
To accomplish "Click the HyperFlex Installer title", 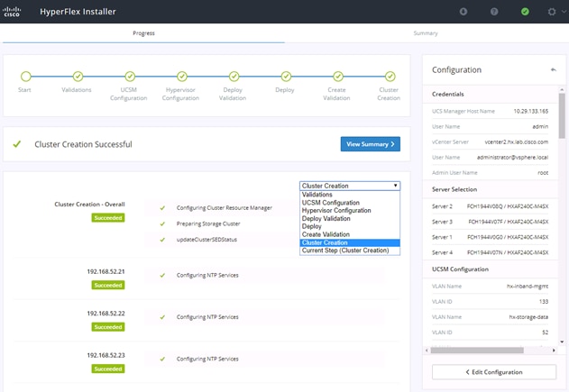I will pyautogui.click(x=78, y=12).
